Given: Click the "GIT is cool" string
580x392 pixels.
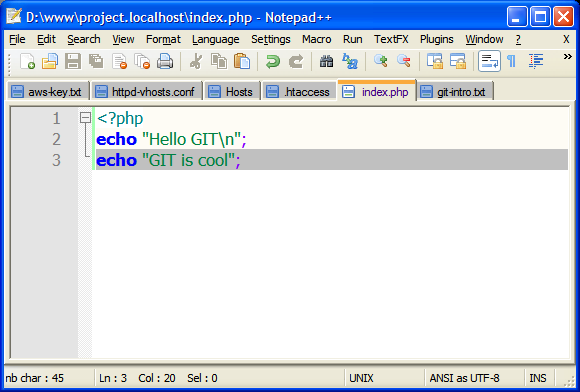Looking at the screenshot, I should click(189, 160).
